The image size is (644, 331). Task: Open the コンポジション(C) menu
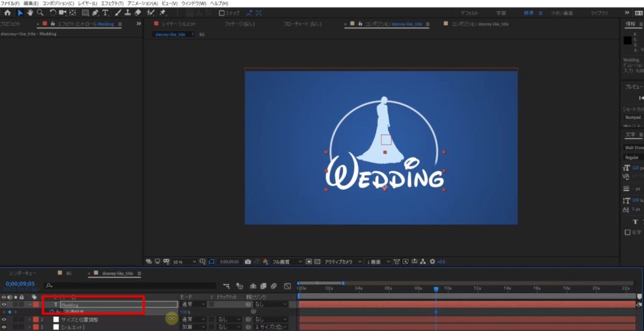[x=58, y=3]
